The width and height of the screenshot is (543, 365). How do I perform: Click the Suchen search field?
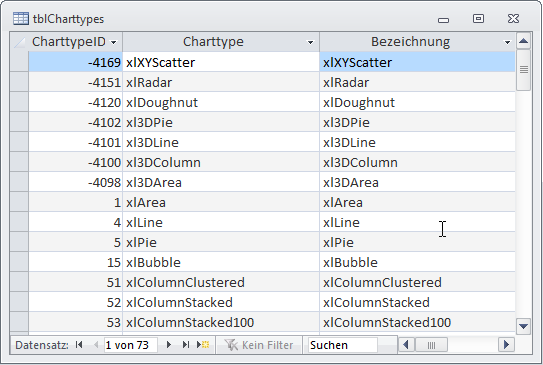tap(342, 345)
